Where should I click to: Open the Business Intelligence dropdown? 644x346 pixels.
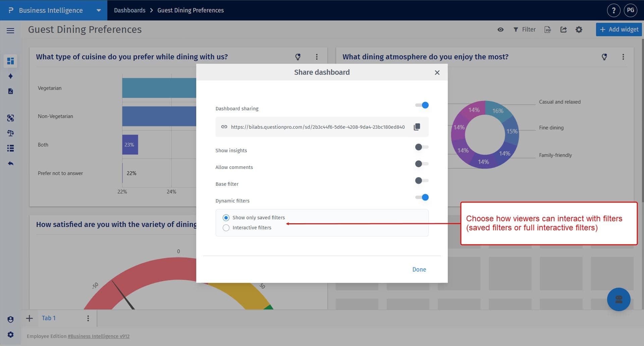click(x=99, y=10)
